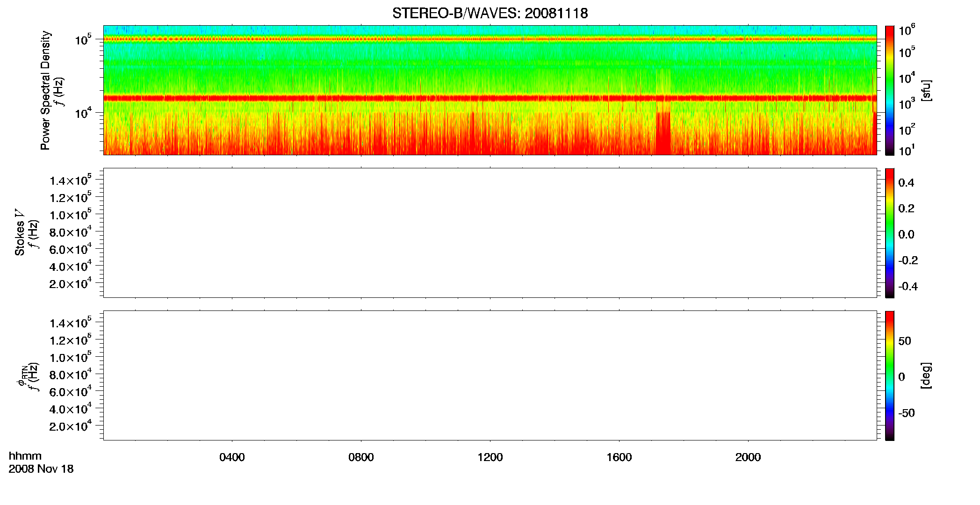This screenshot has height=505, width=980.
Task: Click the 1200 time axis label
Action: (x=490, y=457)
